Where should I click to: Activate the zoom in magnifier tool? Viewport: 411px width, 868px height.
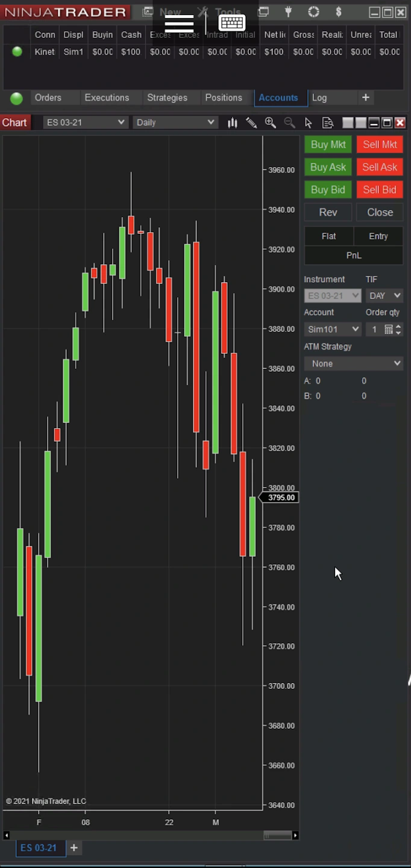271,122
